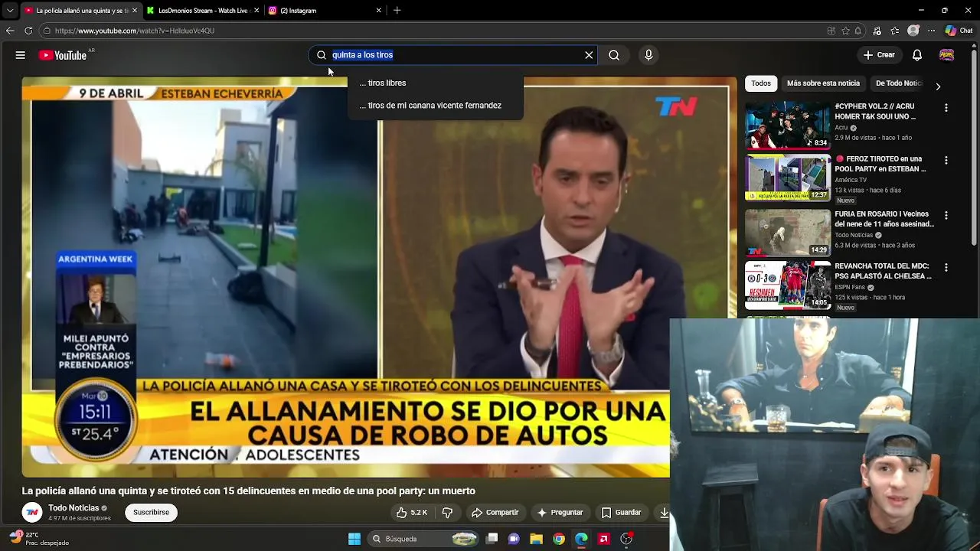Open Microsoft Edge from the taskbar
The width and height of the screenshot is (980, 551).
pos(581,539)
